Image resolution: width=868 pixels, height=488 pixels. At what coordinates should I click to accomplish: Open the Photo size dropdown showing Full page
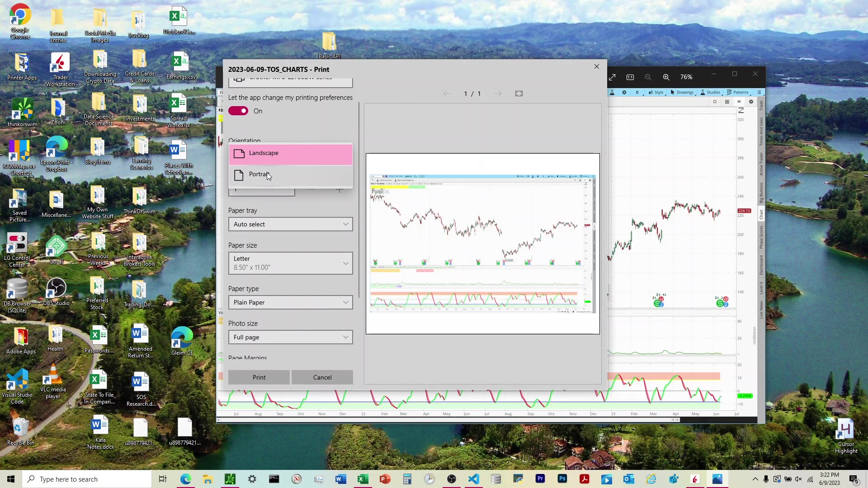[x=290, y=337]
